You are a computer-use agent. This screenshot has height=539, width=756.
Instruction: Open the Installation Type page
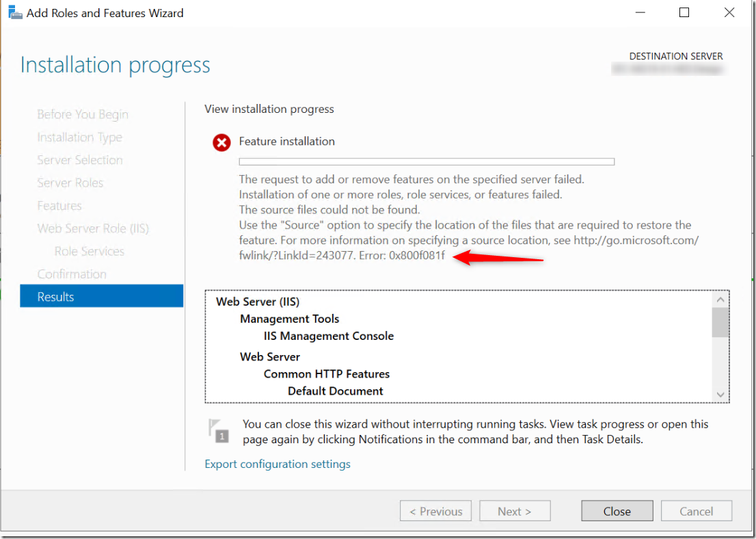tap(79, 137)
